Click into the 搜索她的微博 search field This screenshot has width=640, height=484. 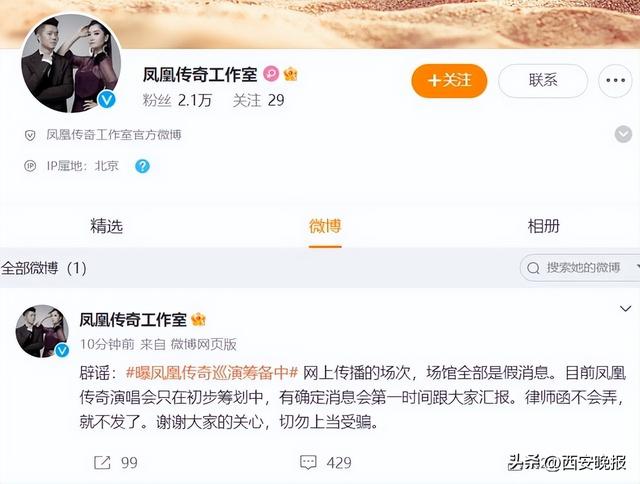(580, 268)
